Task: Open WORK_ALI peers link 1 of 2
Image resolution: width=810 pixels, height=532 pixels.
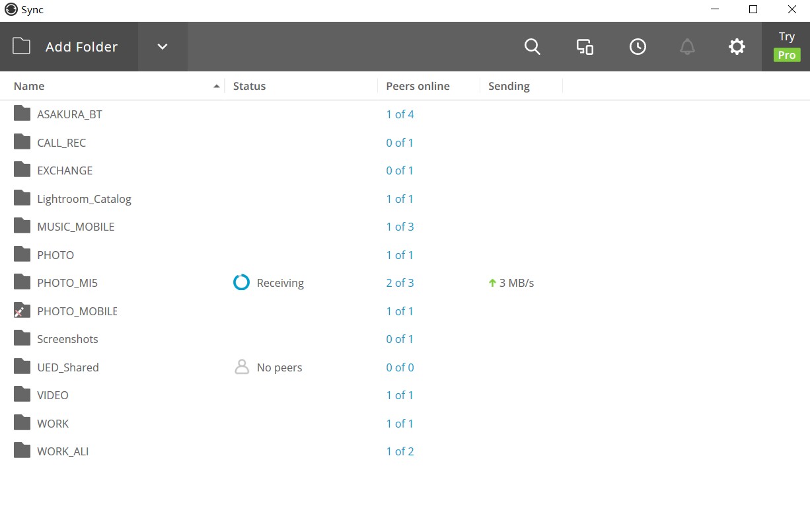Action: [400, 451]
